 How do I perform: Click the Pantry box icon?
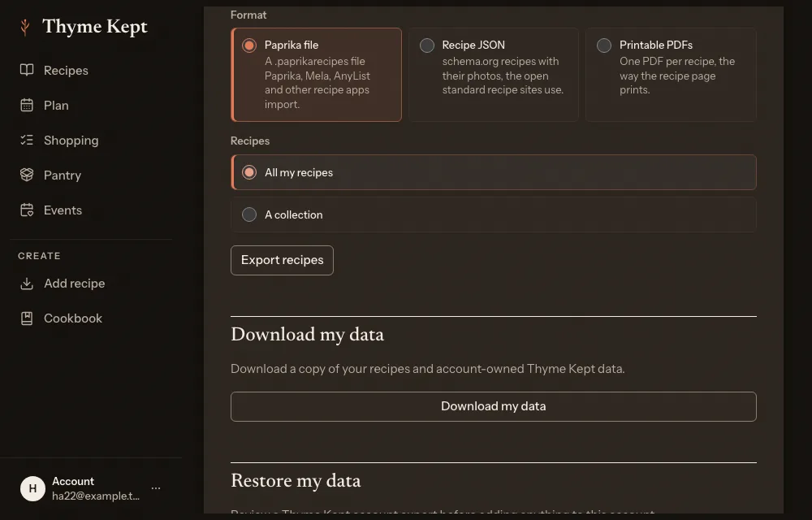click(x=27, y=175)
